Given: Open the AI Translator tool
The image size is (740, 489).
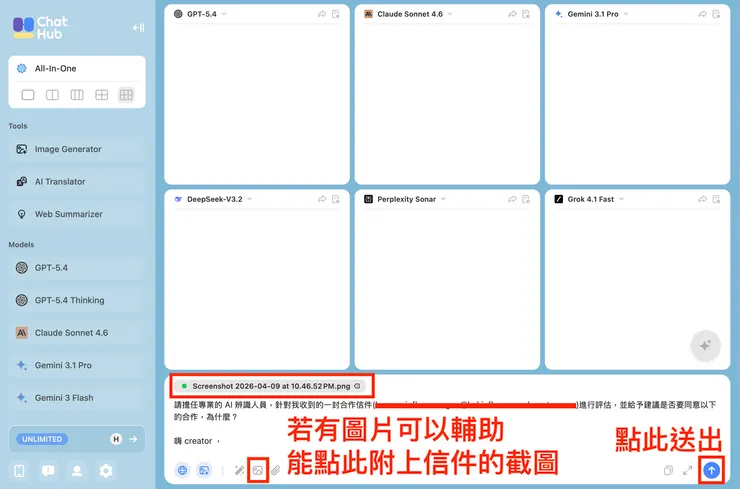Looking at the screenshot, I should (x=77, y=182).
